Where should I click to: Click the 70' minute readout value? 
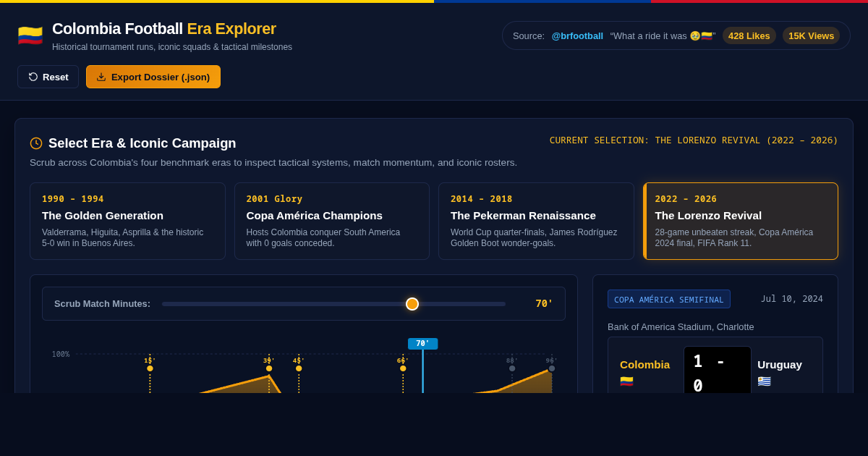[544, 303]
